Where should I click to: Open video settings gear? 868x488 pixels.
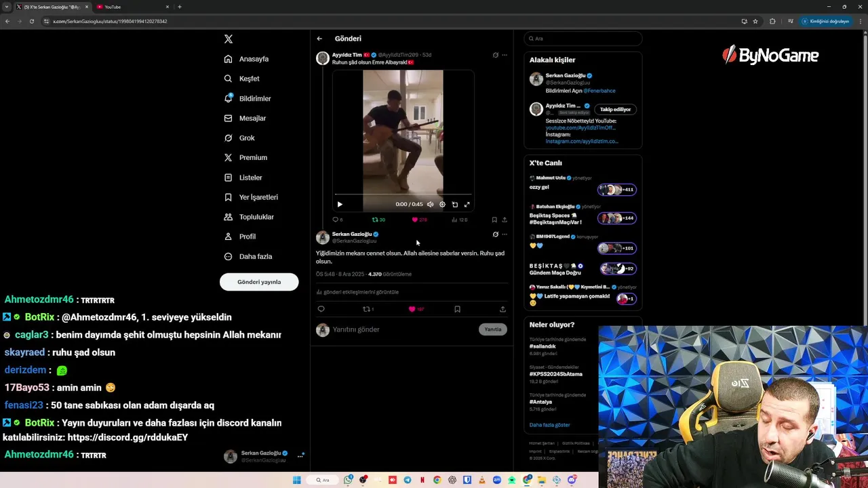point(442,204)
